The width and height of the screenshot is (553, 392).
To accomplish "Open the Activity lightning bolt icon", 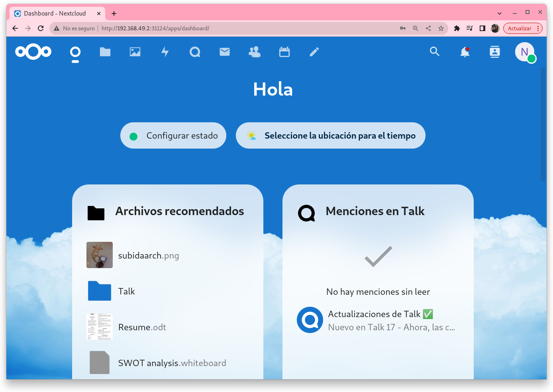I will (165, 52).
